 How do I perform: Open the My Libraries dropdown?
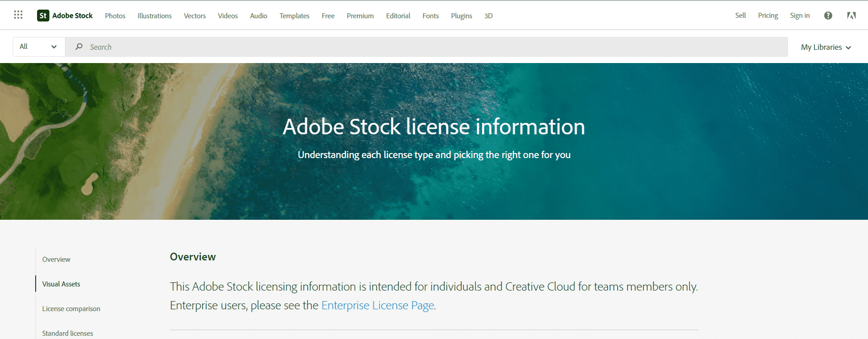[x=825, y=47]
